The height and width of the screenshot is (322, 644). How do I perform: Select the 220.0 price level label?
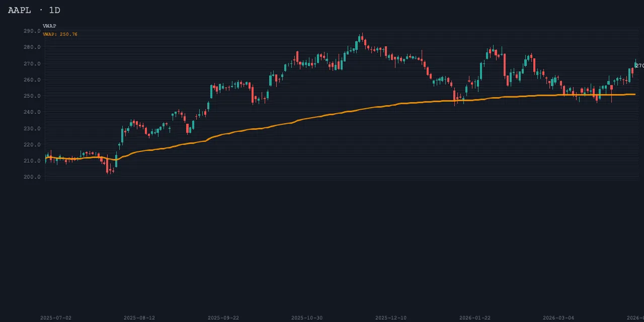[32, 145]
